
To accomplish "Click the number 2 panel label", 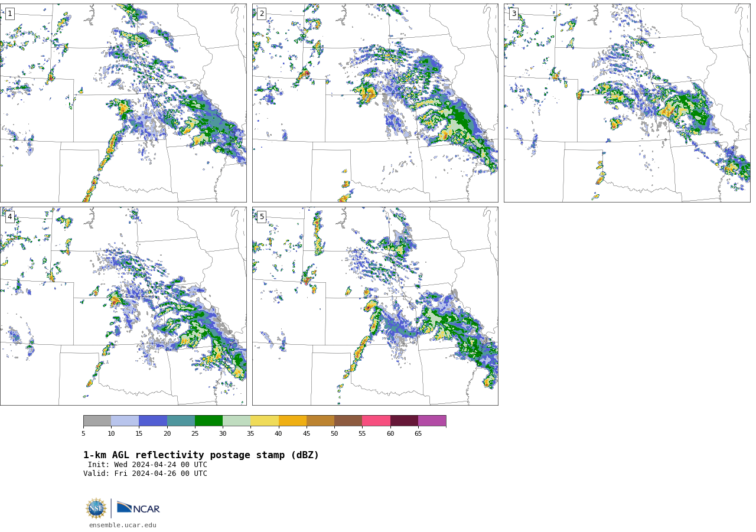I will click(262, 14).
